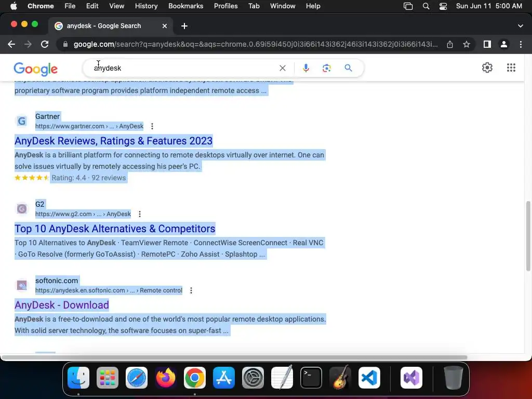Click the date and time display
532x399 pixels.
pos(489,6)
